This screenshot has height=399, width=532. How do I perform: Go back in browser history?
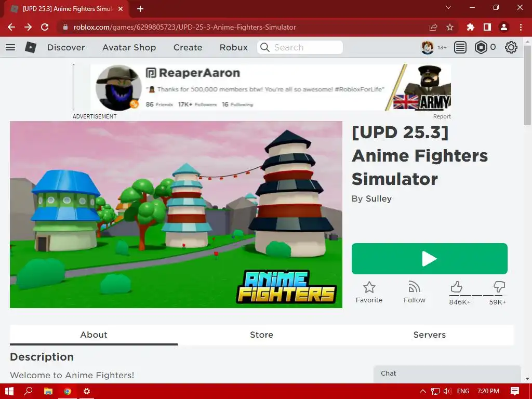[11, 27]
